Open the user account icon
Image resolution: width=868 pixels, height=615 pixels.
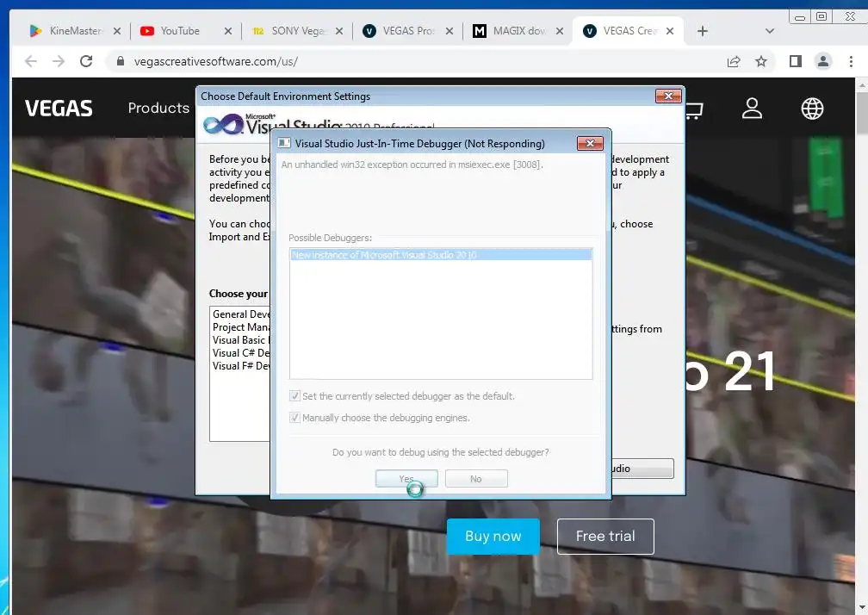click(x=752, y=109)
